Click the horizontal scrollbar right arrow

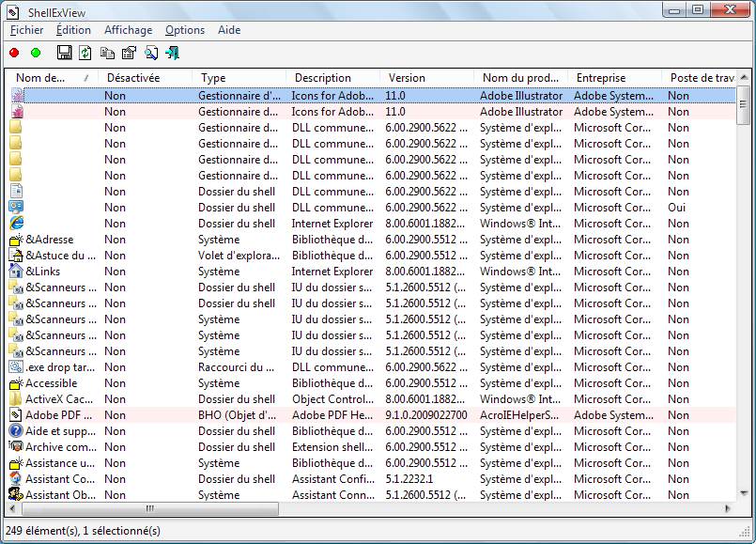(728, 508)
